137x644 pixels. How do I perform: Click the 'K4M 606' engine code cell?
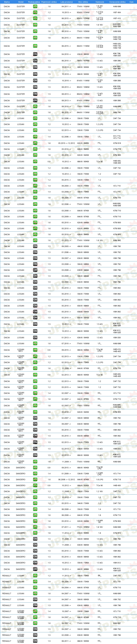pos(117,31)
